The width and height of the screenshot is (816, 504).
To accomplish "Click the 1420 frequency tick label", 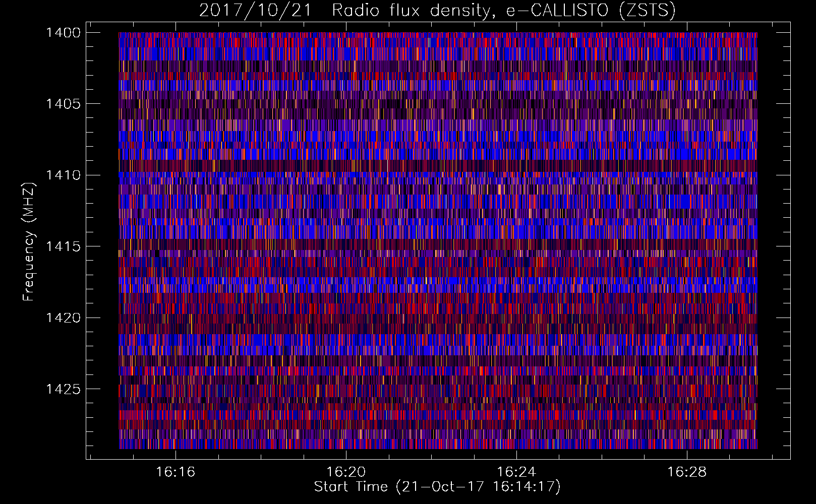I will click(x=63, y=318).
